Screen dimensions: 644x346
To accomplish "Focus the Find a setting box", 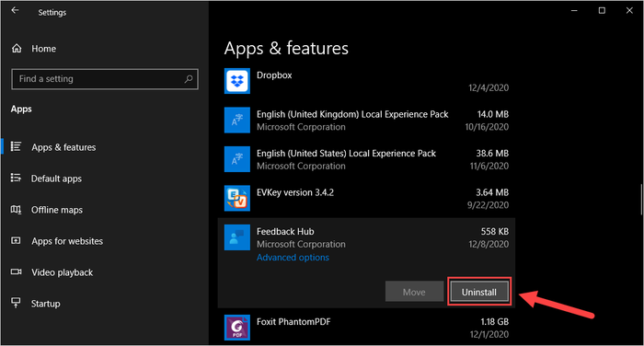I will coord(105,79).
